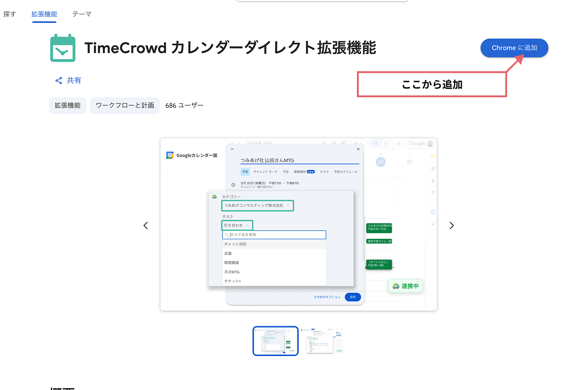The width and height of the screenshot is (588, 390).
Task: Expand the 打ち合わせ task dropdown
Action: pyautogui.click(x=237, y=225)
